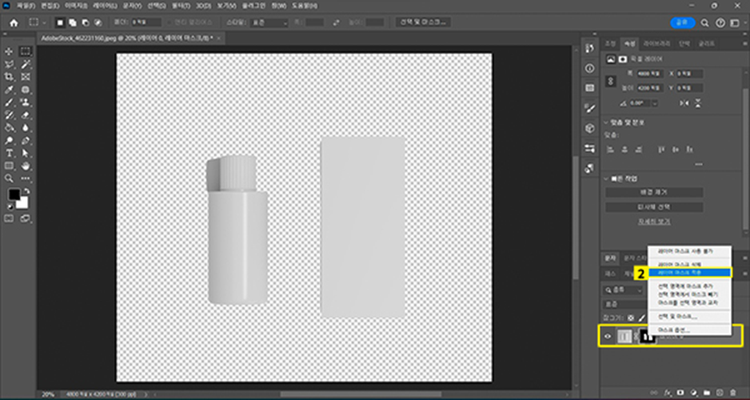Image resolution: width=750 pixels, height=400 pixels.
Task: Select the Eraser tool
Action: 25,115
